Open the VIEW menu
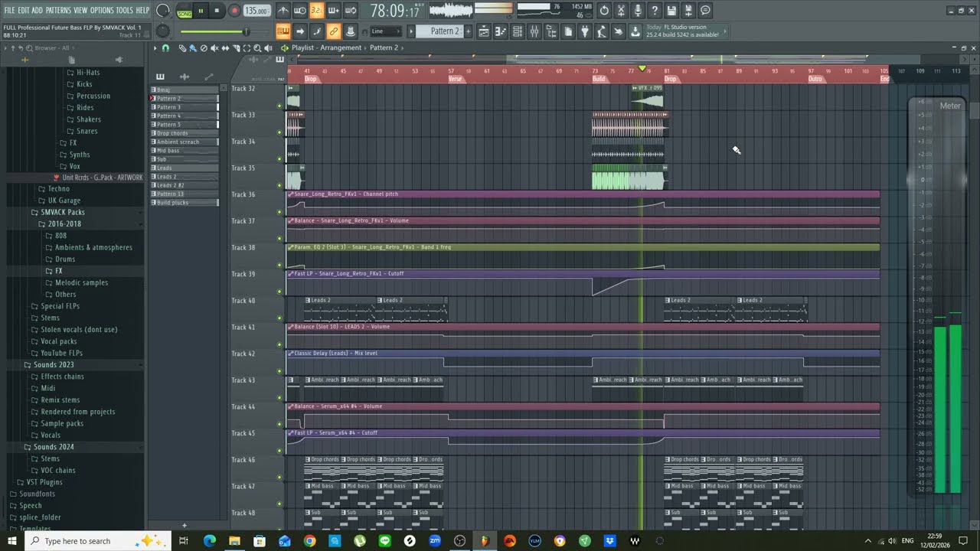This screenshot has width=980, height=551. (x=80, y=11)
